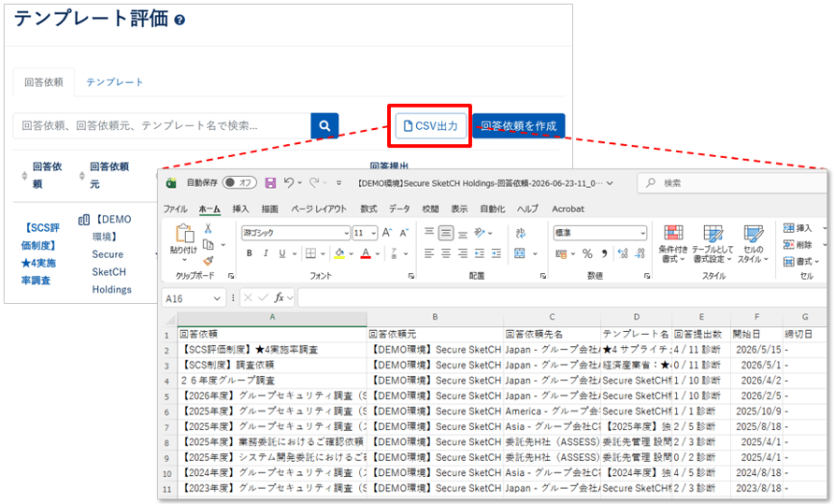This screenshot has height=504, width=834.
Task: Increase font size with larger A icon
Action: tap(387, 233)
